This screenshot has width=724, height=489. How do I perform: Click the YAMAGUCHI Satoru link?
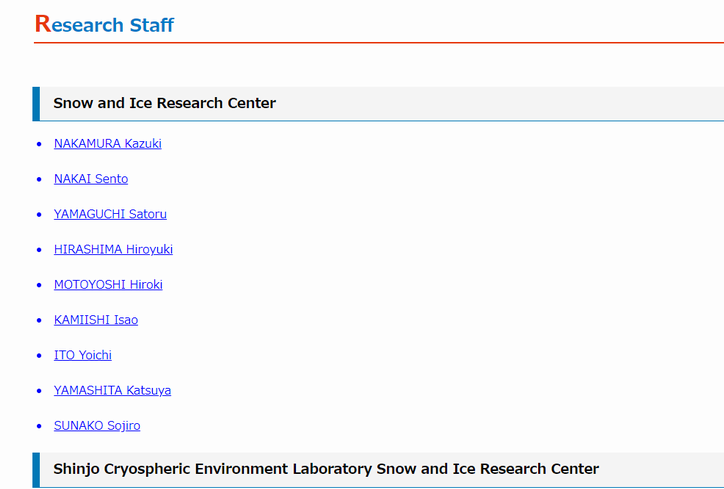(110, 214)
